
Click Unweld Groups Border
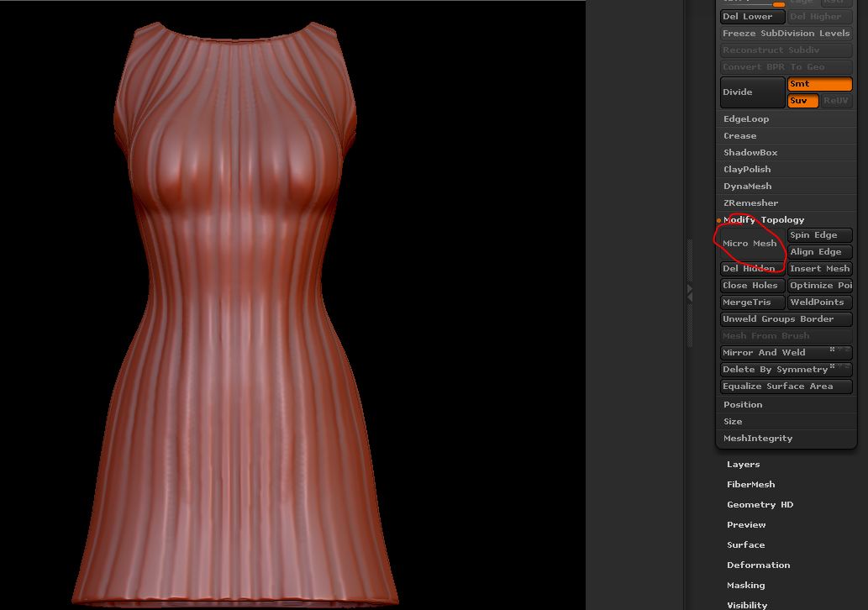click(786, 318)
